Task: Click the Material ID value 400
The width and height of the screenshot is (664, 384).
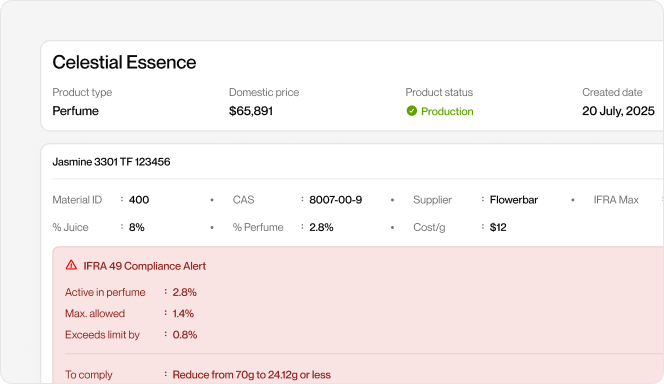Action: (139, 200)
